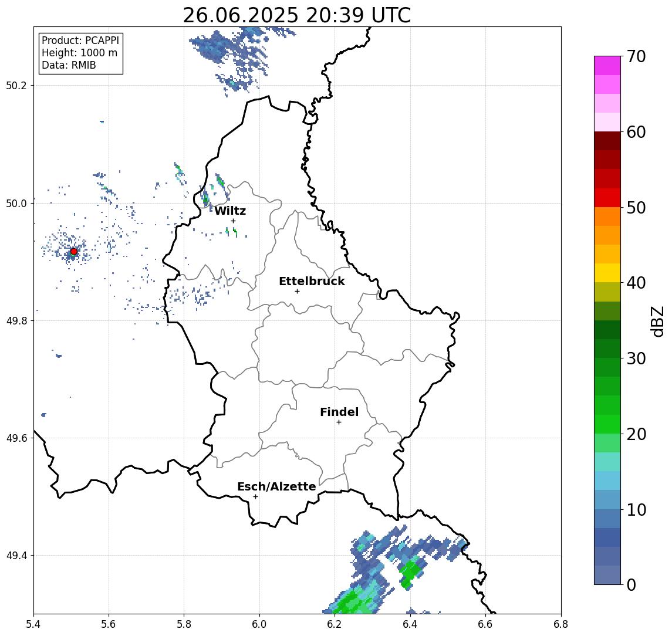Click the 60 tick on colorbar
The width and height of the screenshot is (672, 636).
[636, 132]
